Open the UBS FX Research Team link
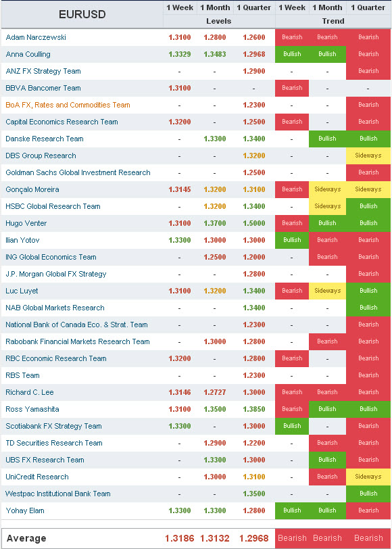This screenshot has width=392, height=549. (x=45, y=460)
